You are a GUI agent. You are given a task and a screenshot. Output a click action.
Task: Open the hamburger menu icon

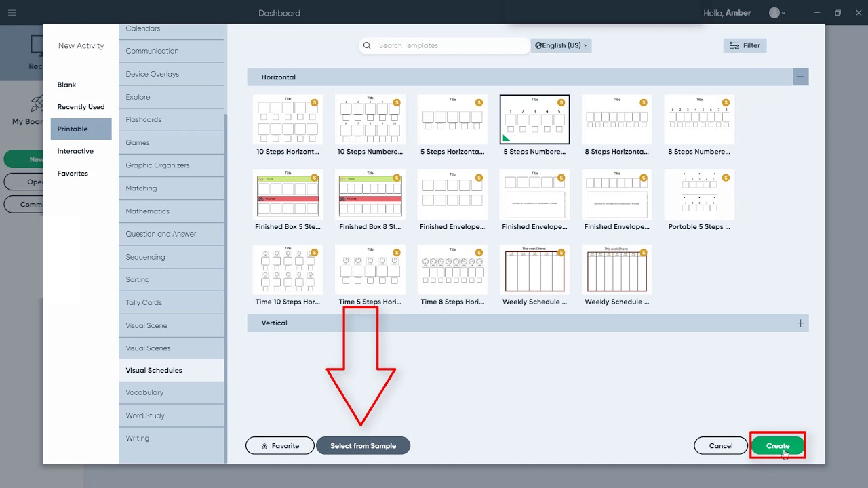click(x=12, y=13)
